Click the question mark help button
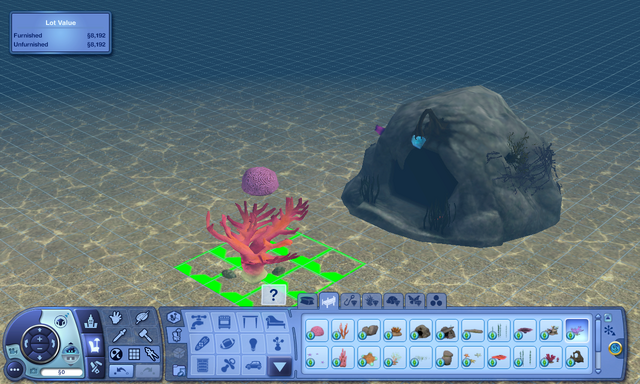Viewport: 640px width, 384px height. pyautogui.click(x=273, y=295)
